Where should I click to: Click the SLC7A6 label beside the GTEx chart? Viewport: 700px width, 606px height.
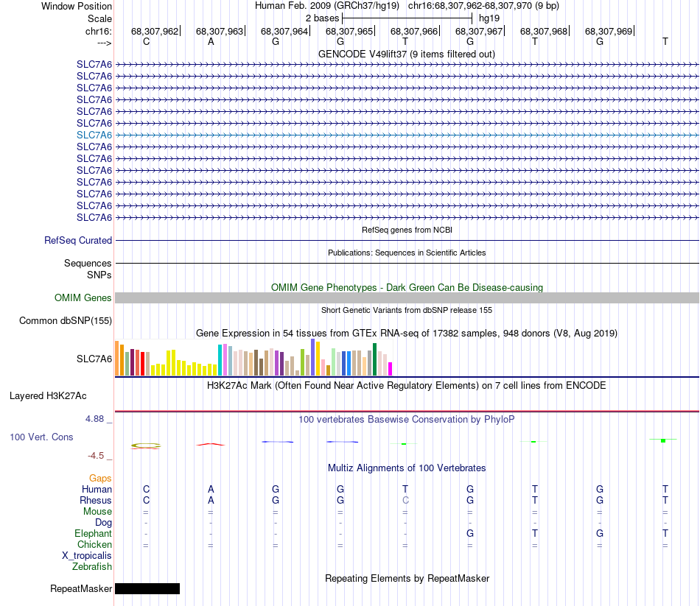94,359
